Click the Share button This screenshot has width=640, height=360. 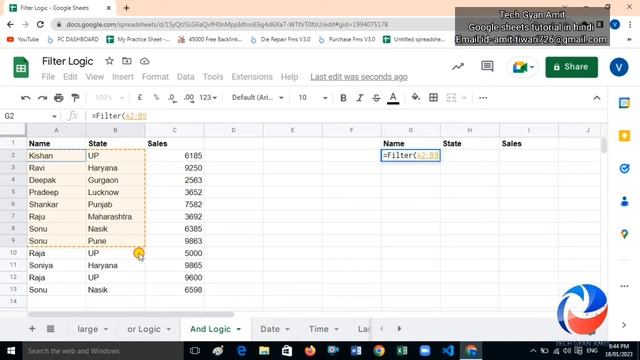click(571, 67)
